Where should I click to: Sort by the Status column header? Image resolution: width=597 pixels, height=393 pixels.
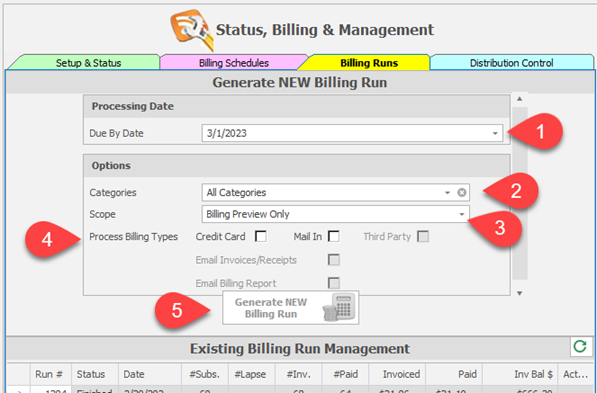pyautogui.click(x=95, y=374)
